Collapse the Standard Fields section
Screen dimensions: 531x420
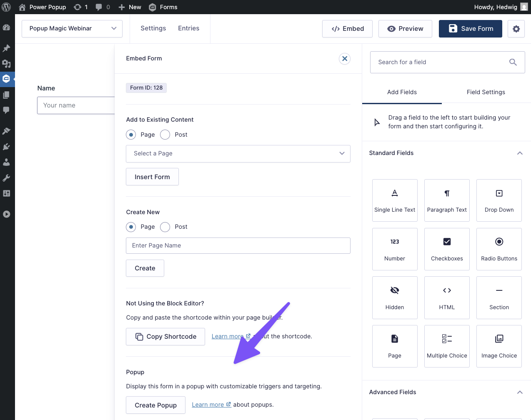(520, 153)
